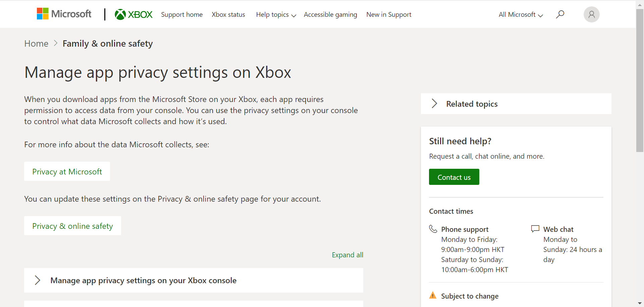Open Privacy & online safety link
This screenshot has width=644, height=307.
pyautogui.click(x=72, y=226)
